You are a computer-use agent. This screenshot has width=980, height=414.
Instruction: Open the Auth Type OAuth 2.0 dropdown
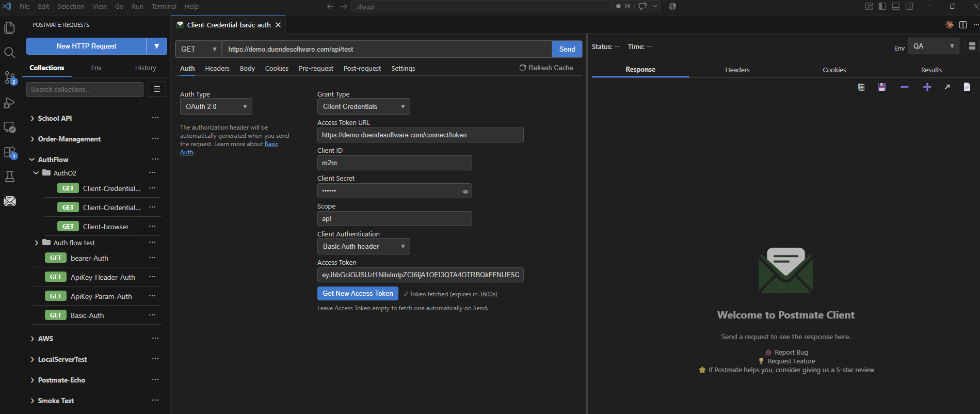pyautogui.click(x=216, y=106)
